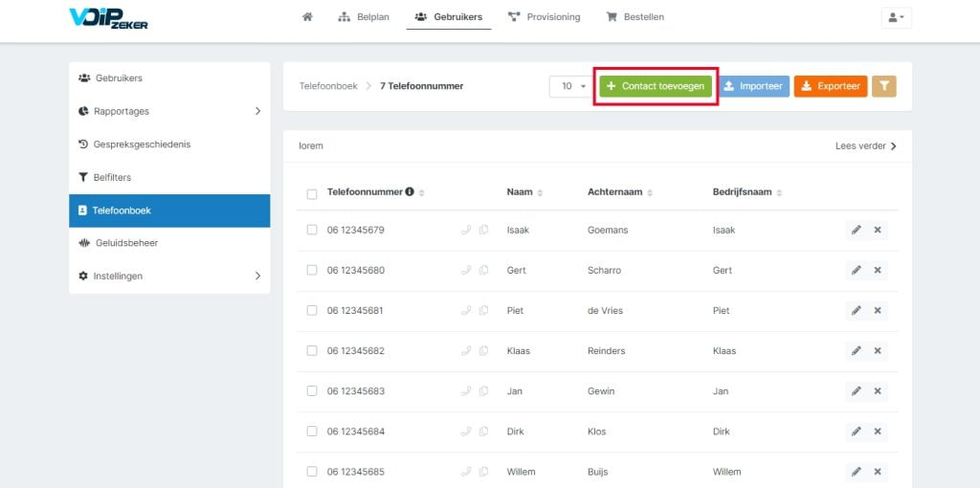
Task: Delete contact 06 12345679 with X icon
Action: point(878,230)
